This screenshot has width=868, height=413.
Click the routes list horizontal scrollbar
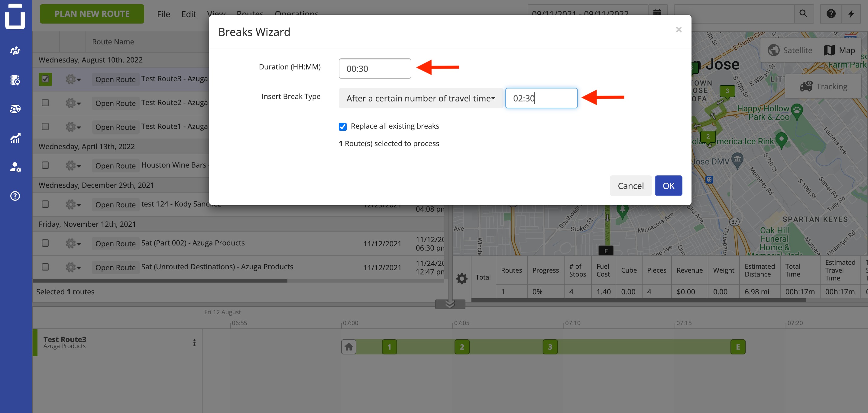click(x=160, y=281)
